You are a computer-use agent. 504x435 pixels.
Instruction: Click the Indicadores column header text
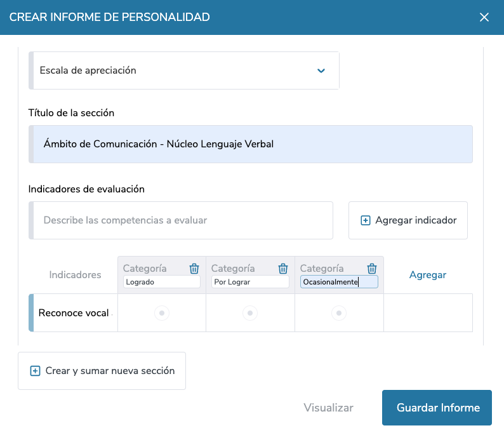[75, 275]
